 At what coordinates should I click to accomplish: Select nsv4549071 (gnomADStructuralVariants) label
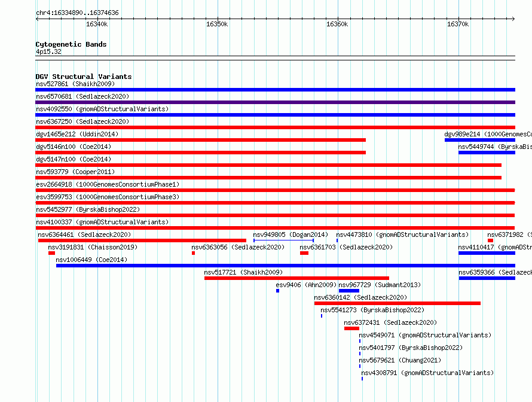[x=425, y=335]
